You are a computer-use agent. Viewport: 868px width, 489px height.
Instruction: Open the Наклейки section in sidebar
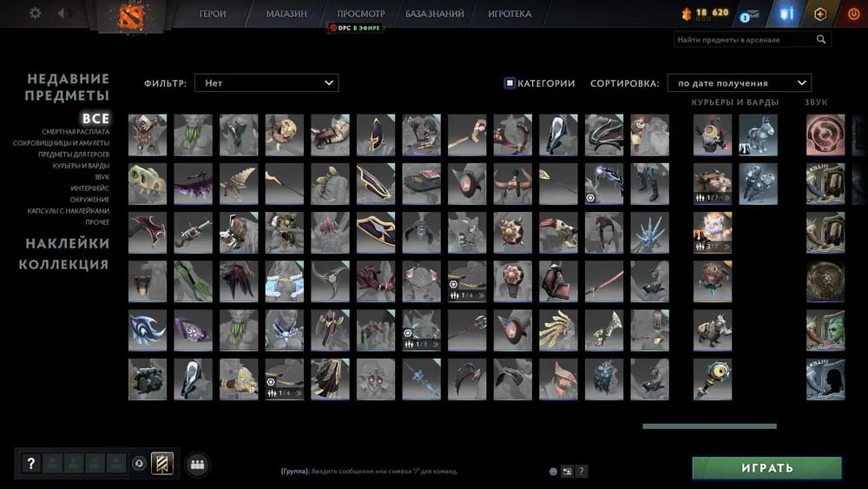point(67,243)
